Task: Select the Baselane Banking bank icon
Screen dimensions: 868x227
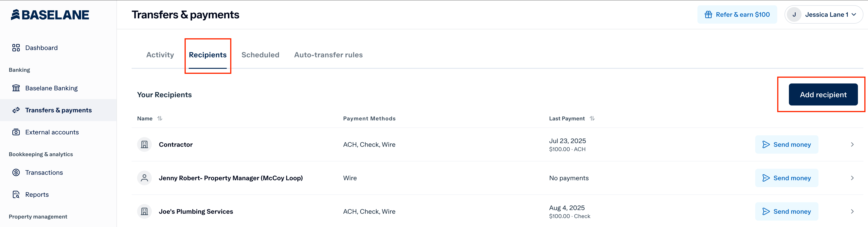Action: point(16,88)
